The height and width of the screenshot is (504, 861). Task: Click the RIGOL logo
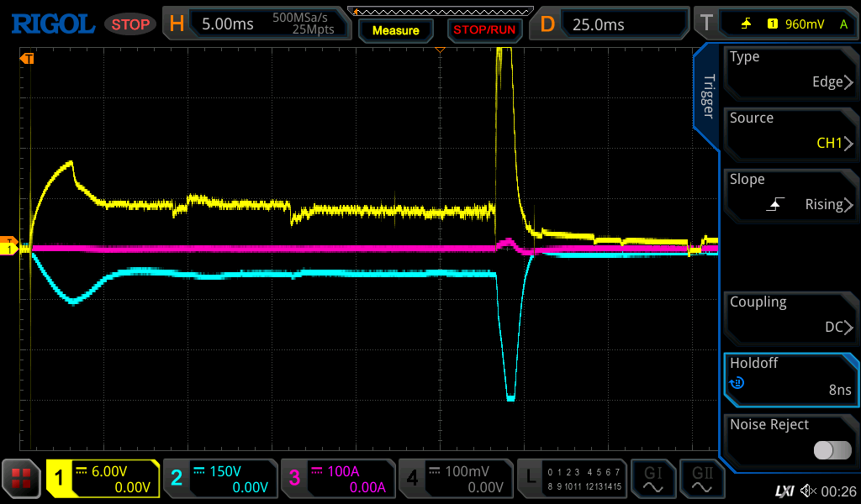[x=52, y=24]
